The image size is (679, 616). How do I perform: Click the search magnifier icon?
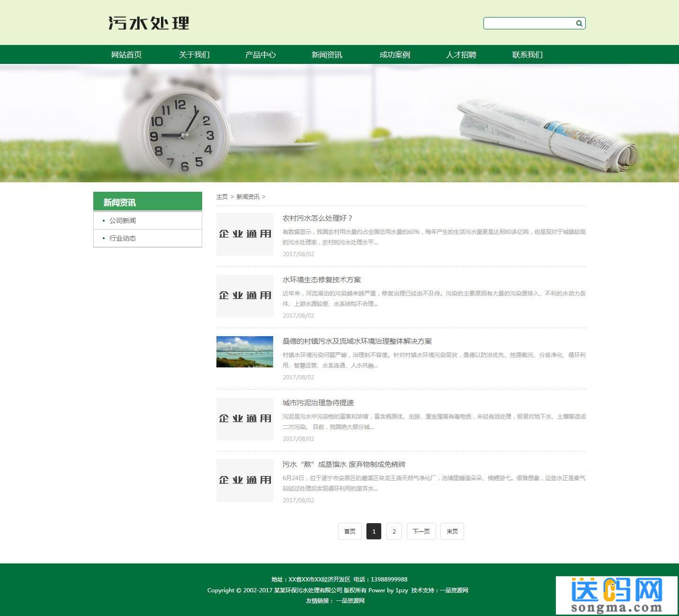[579, 23]
